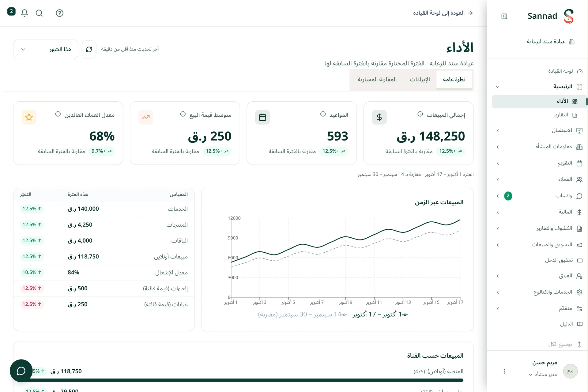Screen dimensions: 588x392
Task: Expand the الفريق sidebar section
Action: click(498, 276)
